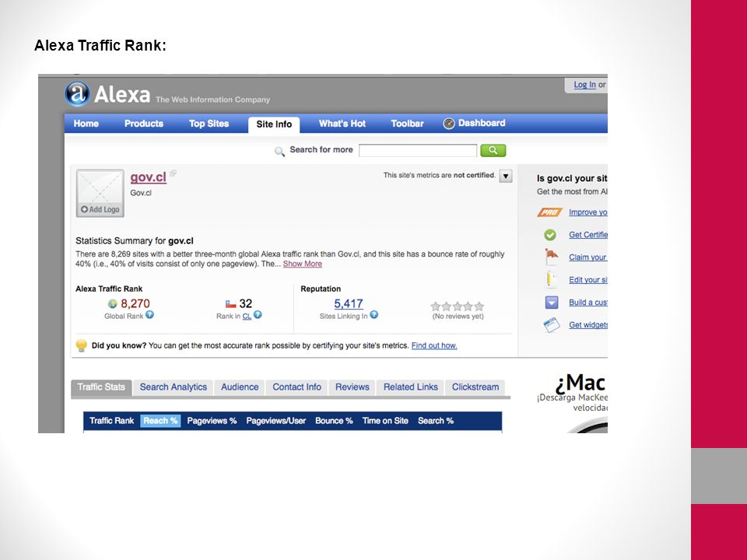The image size is (747, 560).
Task: Click the MacKeeper advertisement banner
Action: click(572, 402)
